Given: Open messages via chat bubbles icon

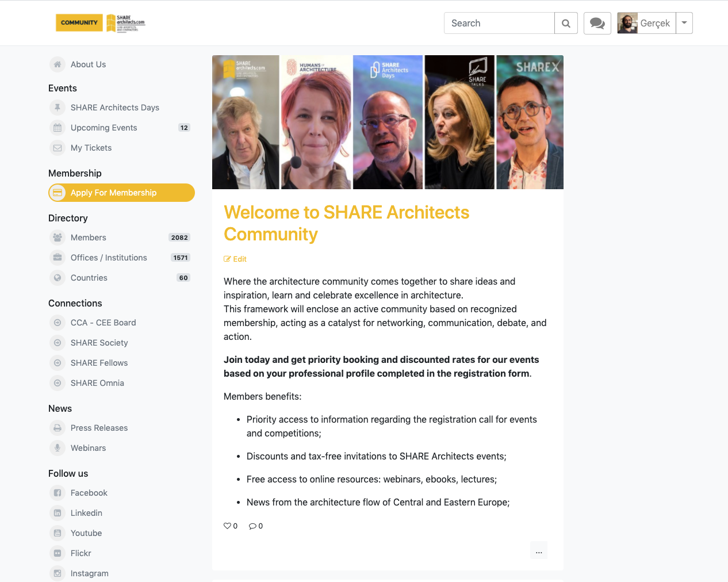Looking at the screenshot, I should (597, 23).
